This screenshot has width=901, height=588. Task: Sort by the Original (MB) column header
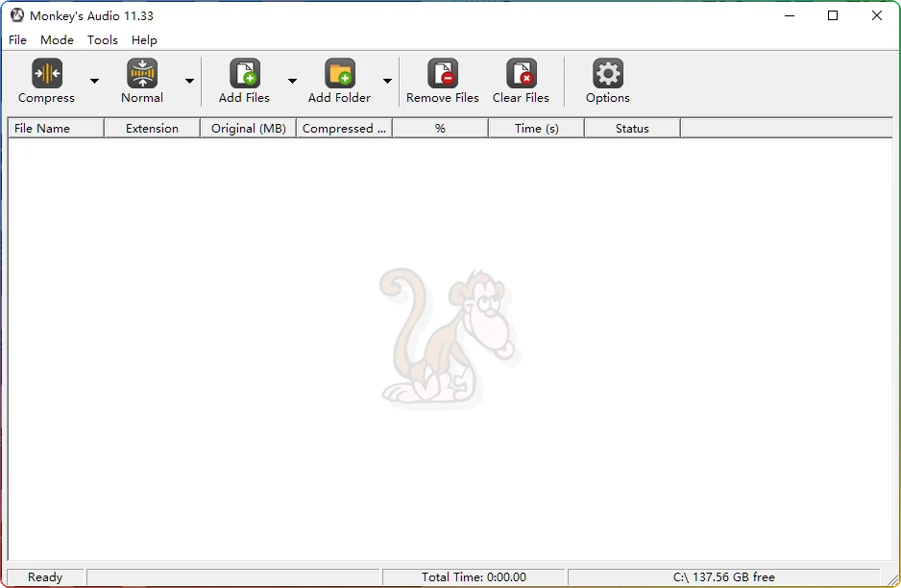(x=248, y=128)
